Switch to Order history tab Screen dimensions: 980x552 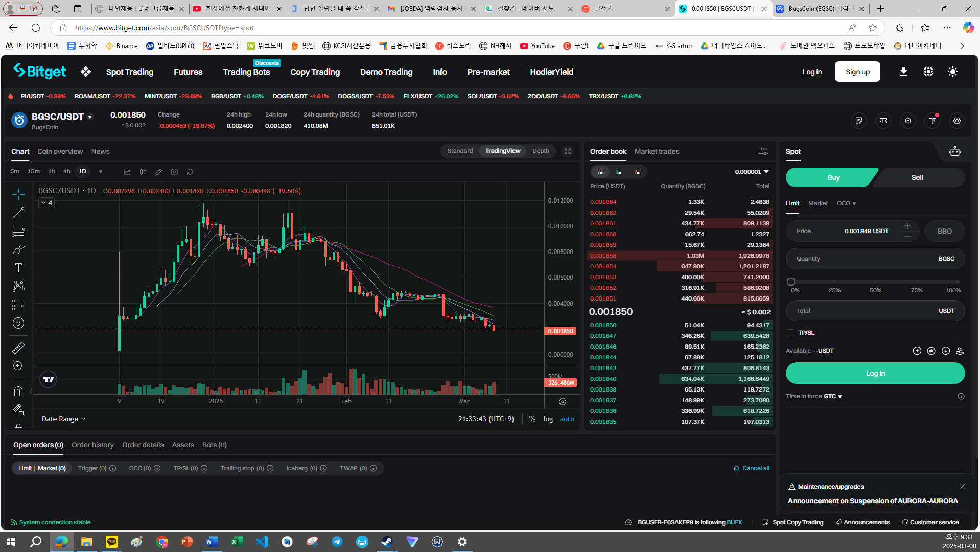point(92,445)
